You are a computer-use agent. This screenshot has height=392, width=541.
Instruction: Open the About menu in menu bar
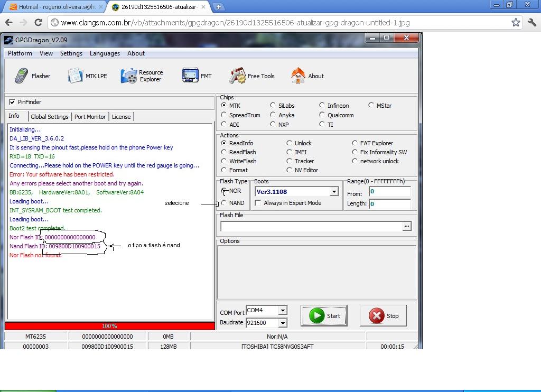[x=136, y=53]
